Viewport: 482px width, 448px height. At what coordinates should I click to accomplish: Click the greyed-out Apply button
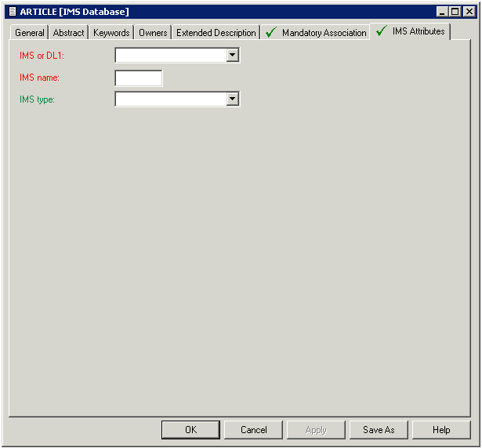(x=316, y=430)
